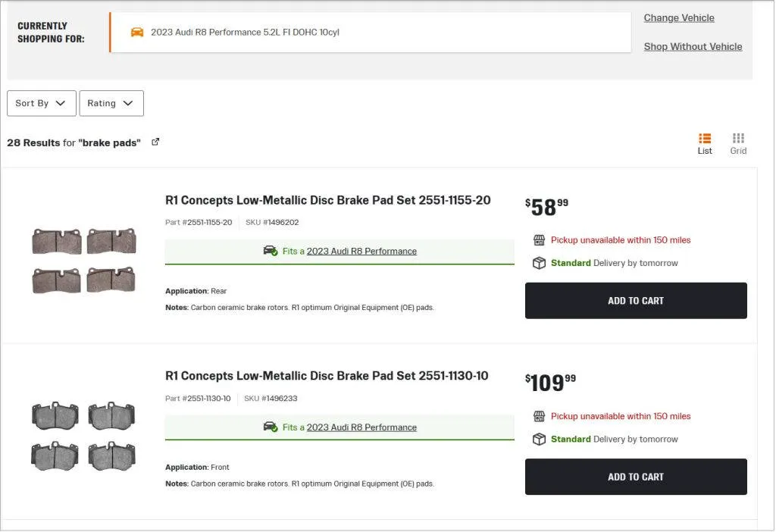Click the $58.99 price
This screenshot has height=532, width=776.
click(x=547, y=208)
